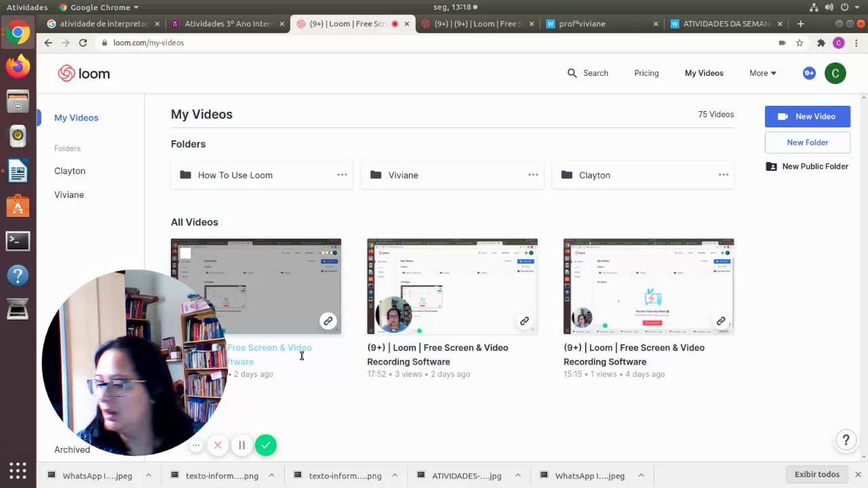868x488 pixels.
Task: Open Archived in sidebar
Action: pyautogui.click(x=72, y=449)
